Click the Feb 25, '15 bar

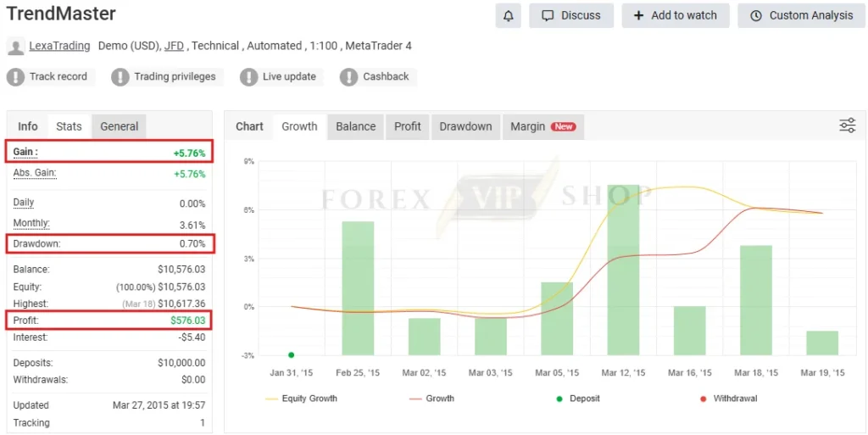click(x=358, y=287)
